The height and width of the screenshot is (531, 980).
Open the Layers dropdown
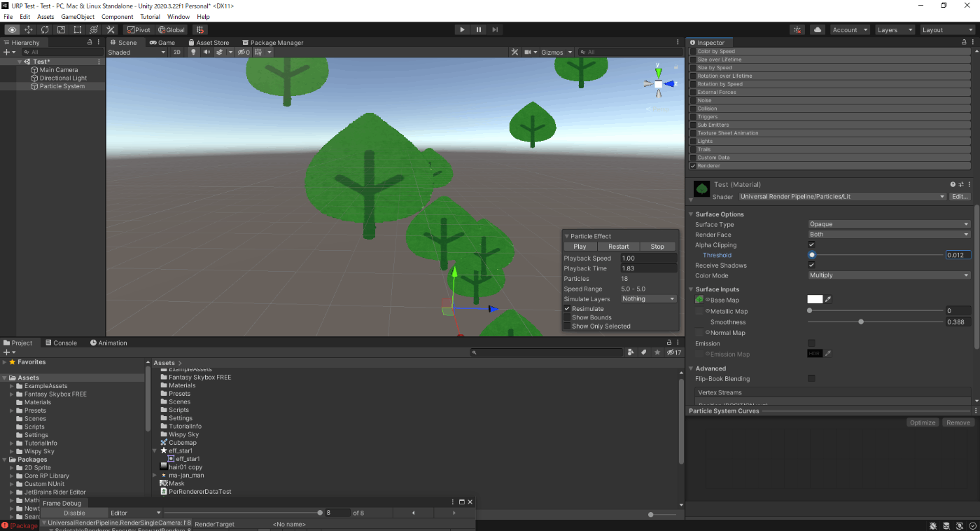pos(895,29)
